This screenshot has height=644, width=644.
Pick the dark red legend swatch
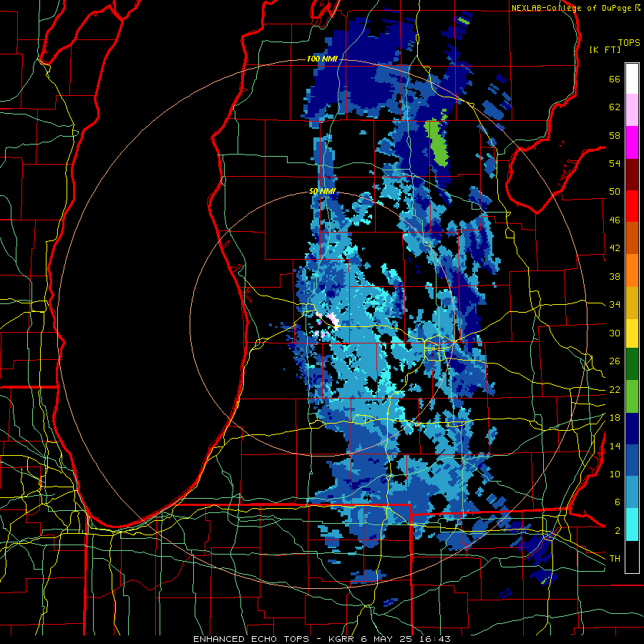click(632, 174)
